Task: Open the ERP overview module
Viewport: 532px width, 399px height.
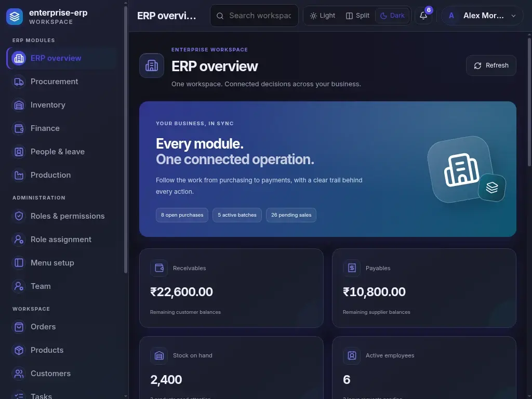Action: click(x=62, y=58)
